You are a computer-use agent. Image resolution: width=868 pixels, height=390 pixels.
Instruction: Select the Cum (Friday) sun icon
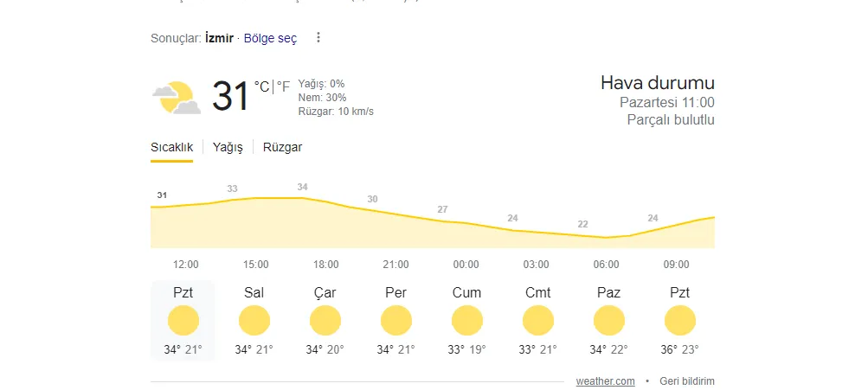coord(466,321)
